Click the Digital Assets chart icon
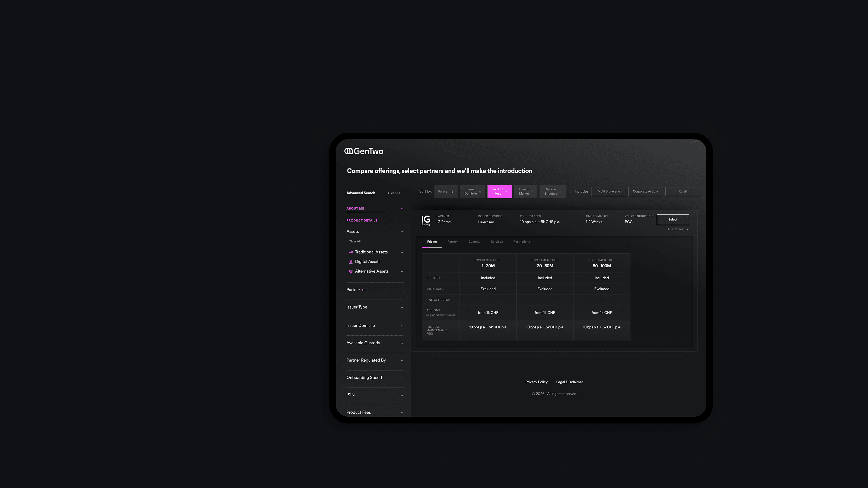Viewport: 868px width, 488px height. click(x=350, y=262)
